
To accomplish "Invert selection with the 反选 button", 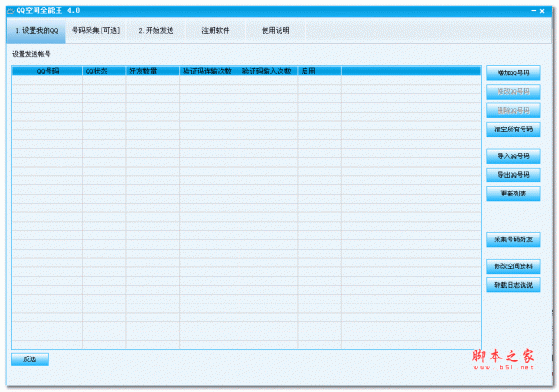I will click(x=31, y=359).
